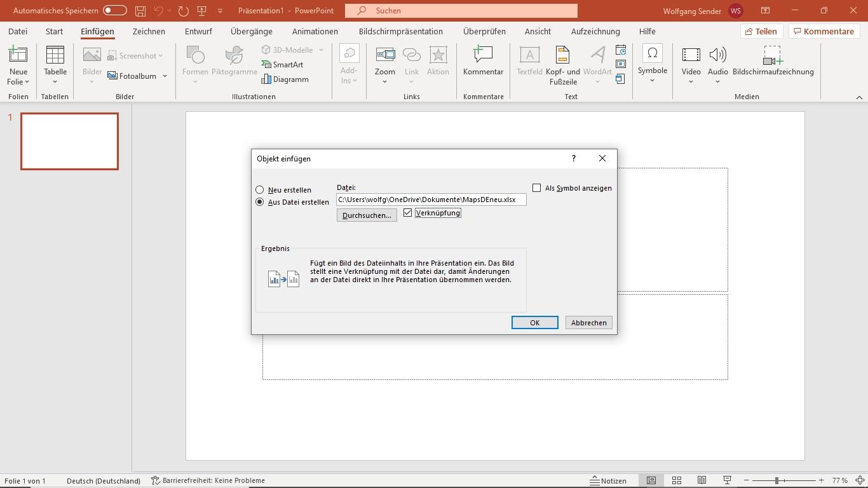Viewport: 868px width, 488px height.
Task: Click the zoom out minus button
Action: [747, 480]
